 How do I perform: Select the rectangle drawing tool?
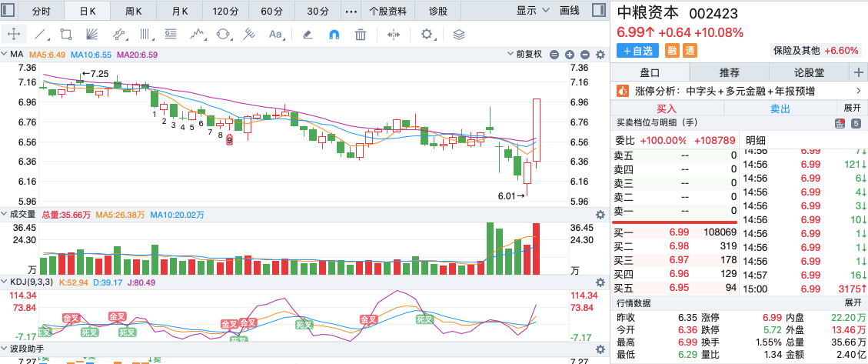pos(66,35)
